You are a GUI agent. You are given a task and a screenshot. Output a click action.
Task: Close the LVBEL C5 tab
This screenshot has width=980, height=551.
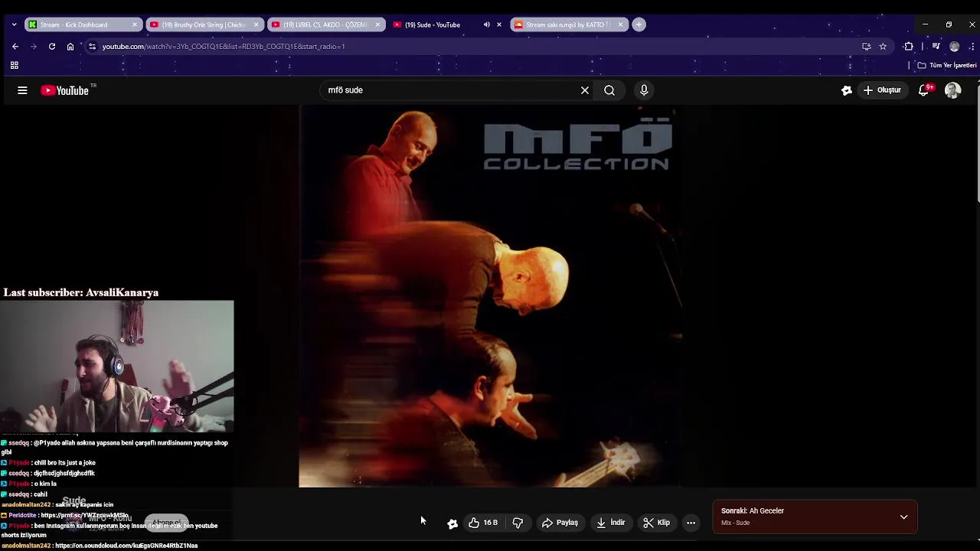click(x=377, y=24)
